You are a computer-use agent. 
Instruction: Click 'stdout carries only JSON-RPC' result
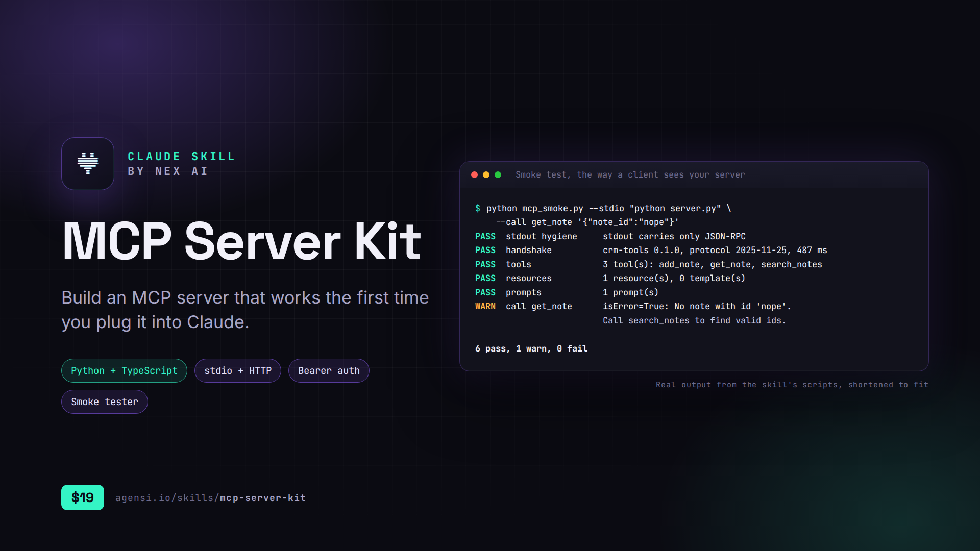(674, 236)
